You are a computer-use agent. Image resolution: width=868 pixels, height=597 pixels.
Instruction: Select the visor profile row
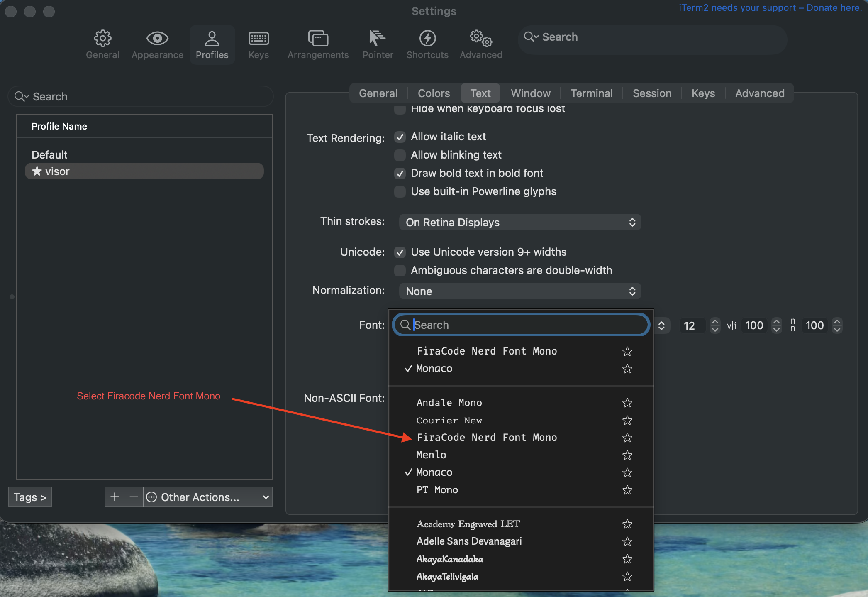tap(144, 171)
